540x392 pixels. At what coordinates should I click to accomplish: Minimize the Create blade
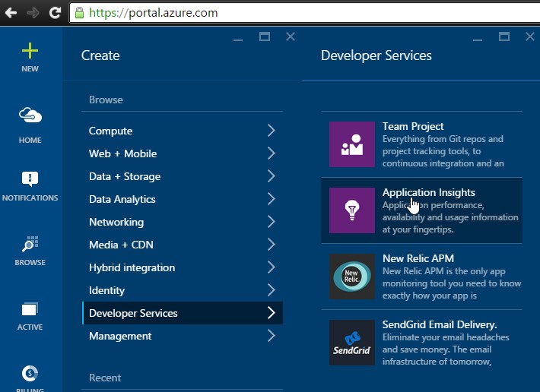click(x=238, y=40)
